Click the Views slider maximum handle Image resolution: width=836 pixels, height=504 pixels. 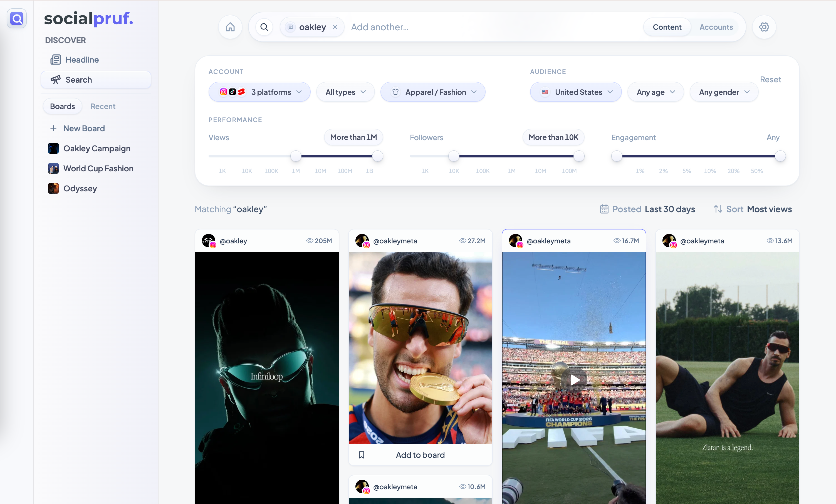378,156
